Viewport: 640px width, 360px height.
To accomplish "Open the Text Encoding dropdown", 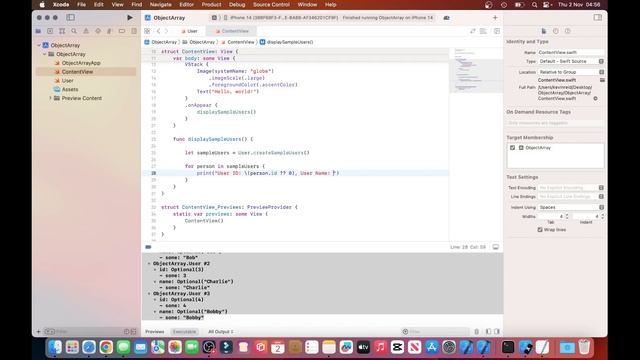I will pyautogui.click(x=571, y=188).
